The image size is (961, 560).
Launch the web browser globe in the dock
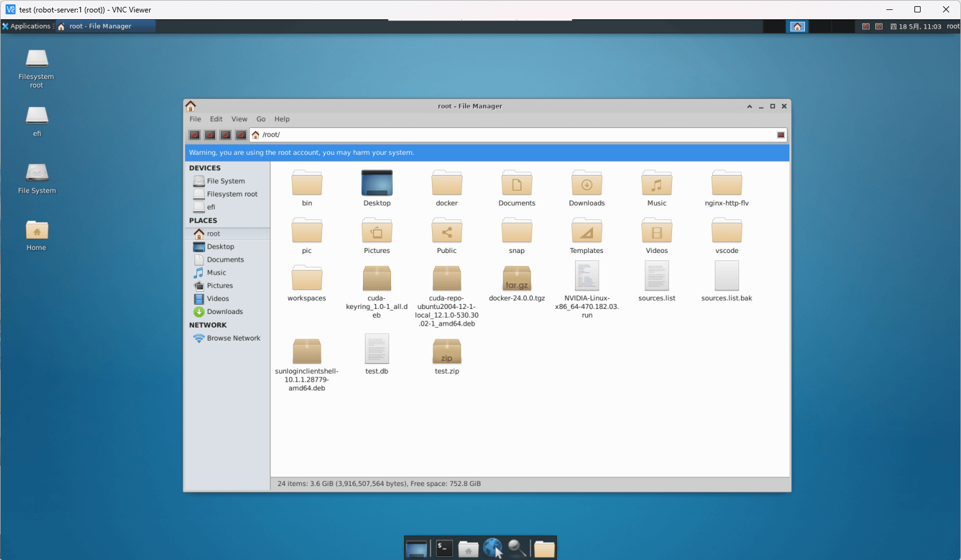[x=493, y=548]
